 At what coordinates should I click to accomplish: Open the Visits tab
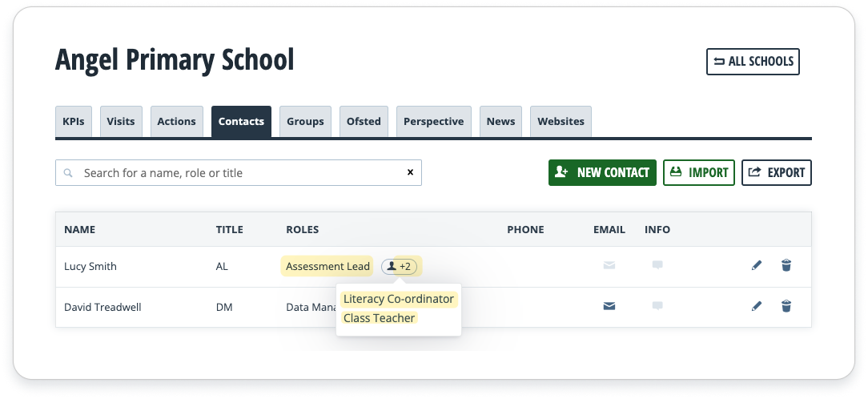(121, 122)
